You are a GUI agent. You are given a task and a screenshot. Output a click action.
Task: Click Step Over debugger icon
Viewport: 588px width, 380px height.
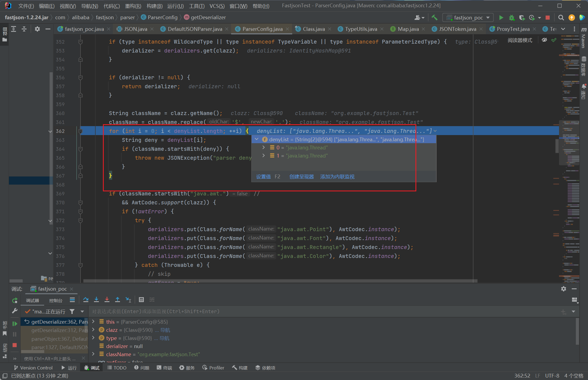click(x=86, y=300)
